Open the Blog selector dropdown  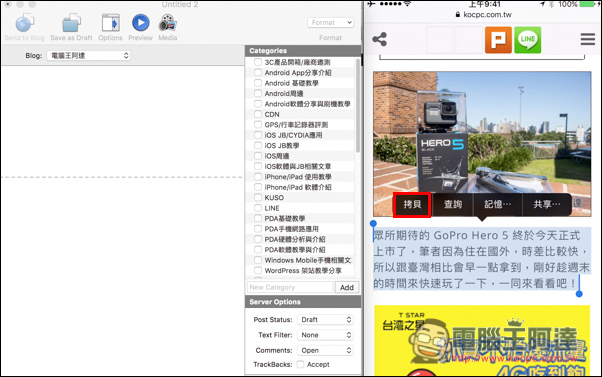[89, 56]
